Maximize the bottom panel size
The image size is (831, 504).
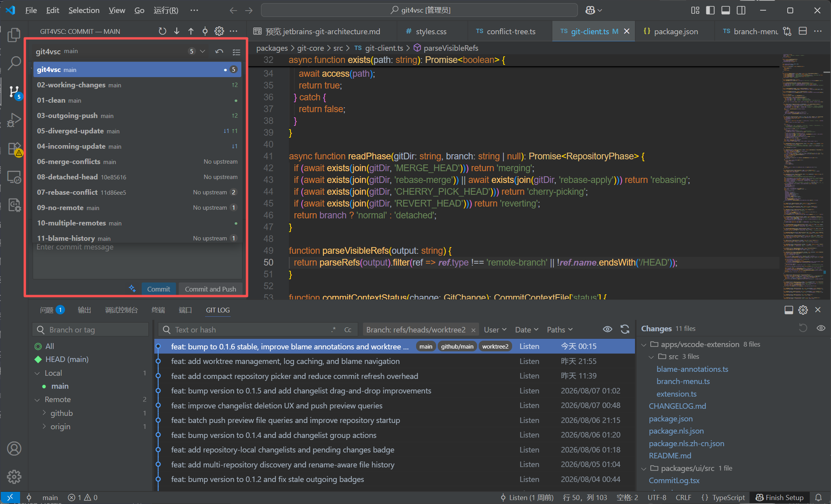pyautogui.click(x=788, y=310)
